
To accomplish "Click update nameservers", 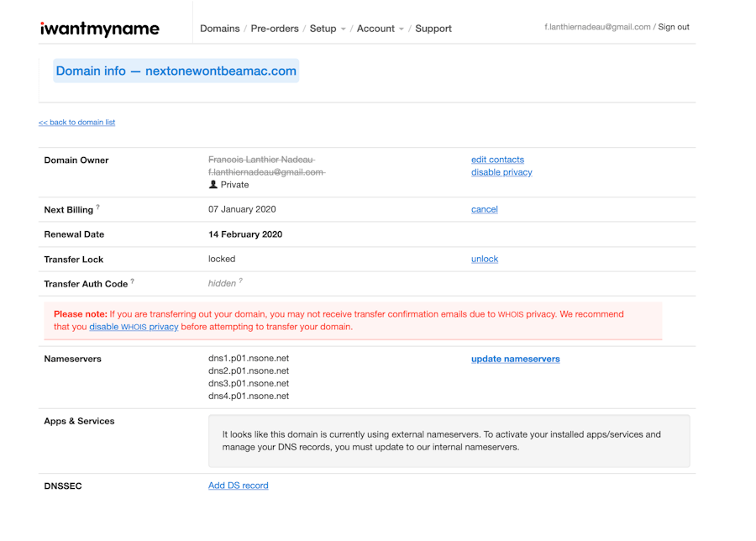I will [515, 359].
